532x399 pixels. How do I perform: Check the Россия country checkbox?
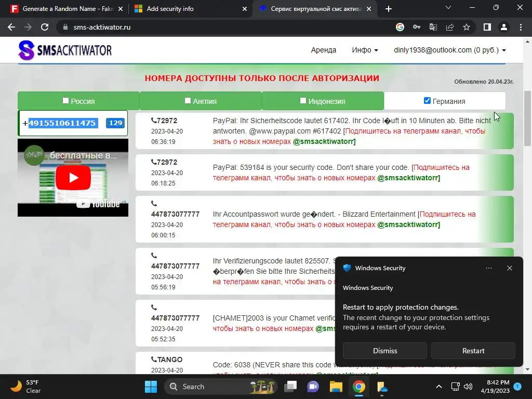(x=65, y=100)
